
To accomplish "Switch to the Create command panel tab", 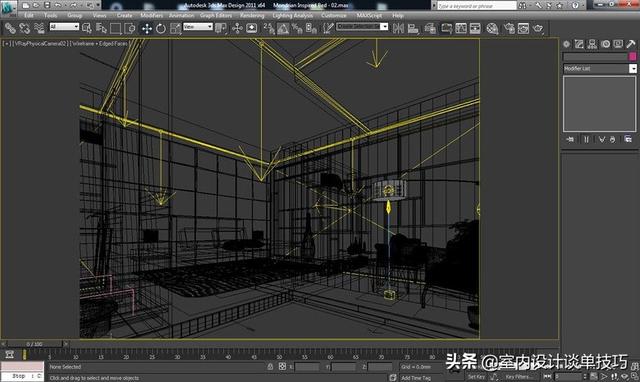I will [x=566, y=44].
